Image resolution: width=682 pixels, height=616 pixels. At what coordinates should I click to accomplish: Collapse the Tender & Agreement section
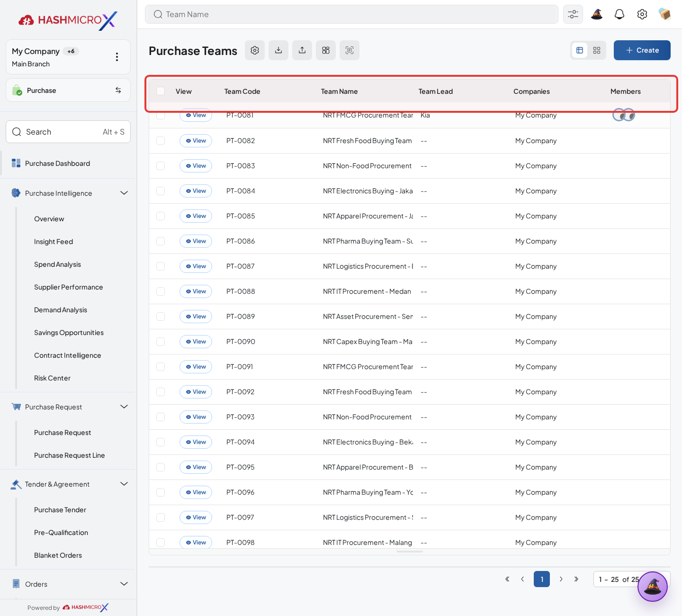click(124, 484)
